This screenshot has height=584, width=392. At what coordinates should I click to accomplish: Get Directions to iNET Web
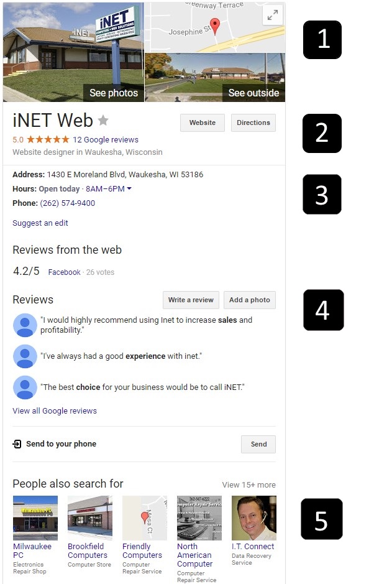[253, 123]
